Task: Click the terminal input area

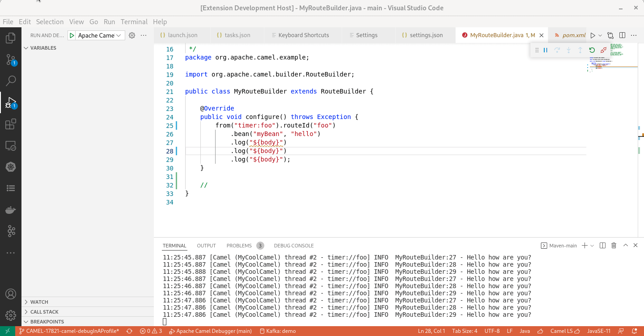Action: tap(313, 321)
